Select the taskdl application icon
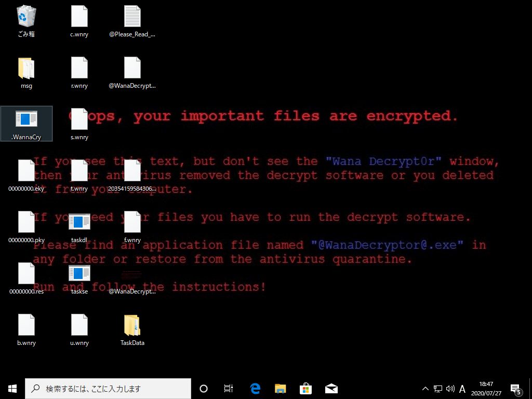 [x=79, y=222]
